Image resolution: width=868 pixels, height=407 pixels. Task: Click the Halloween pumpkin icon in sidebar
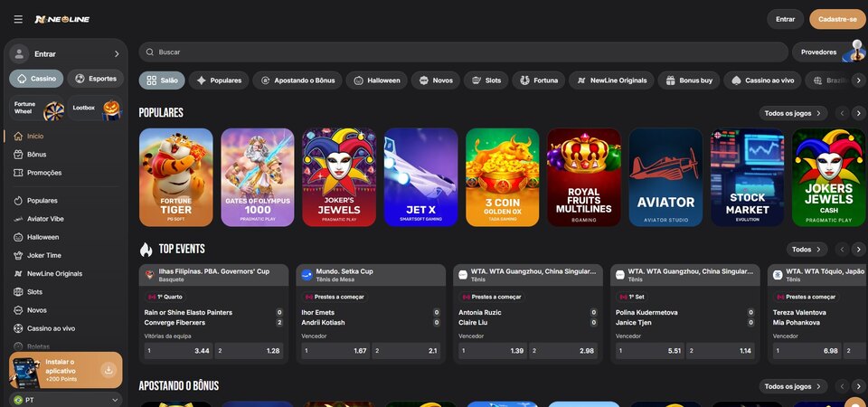[x=18, y=237]
